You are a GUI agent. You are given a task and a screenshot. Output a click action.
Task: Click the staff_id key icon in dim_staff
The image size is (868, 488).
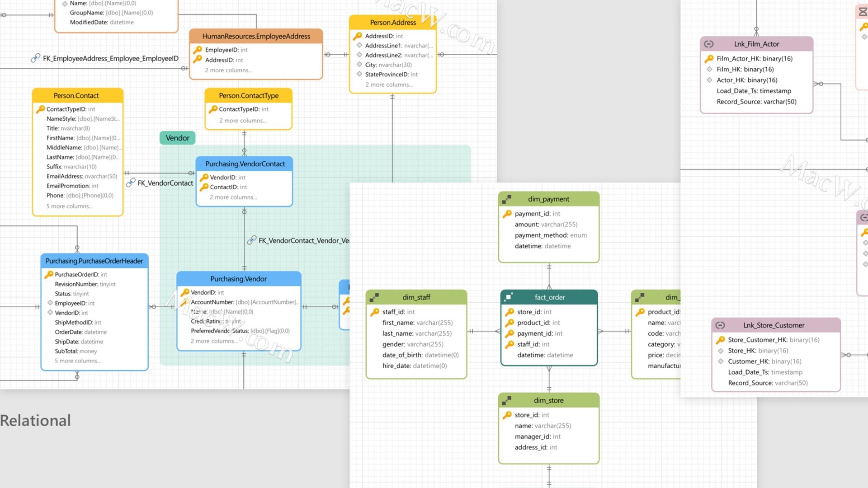(x=375, y=312)
